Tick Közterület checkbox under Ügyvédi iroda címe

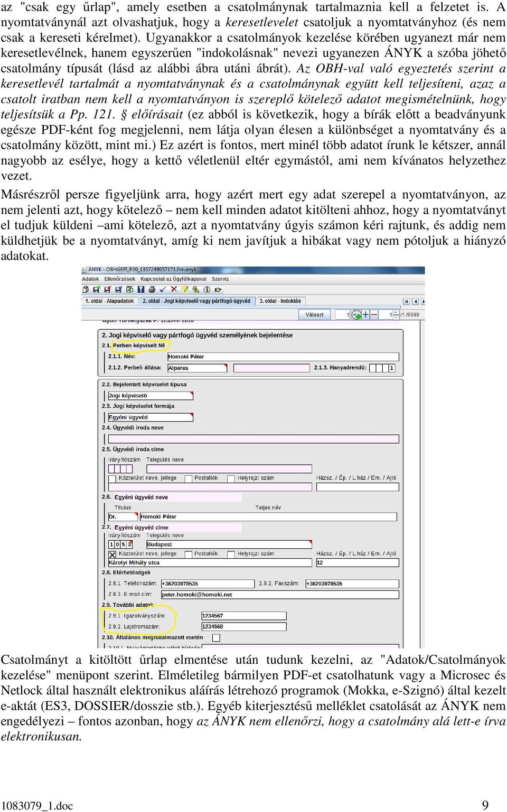pos(112,479)
